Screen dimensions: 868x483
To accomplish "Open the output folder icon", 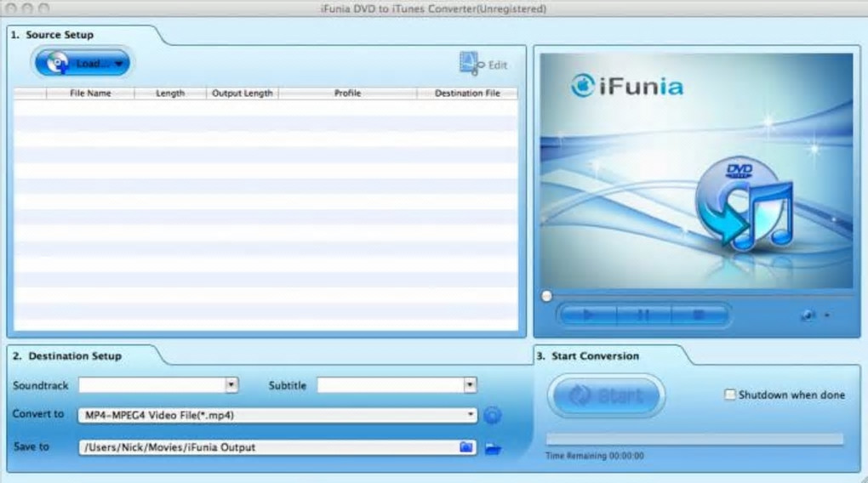I will (x=493, y=448).
